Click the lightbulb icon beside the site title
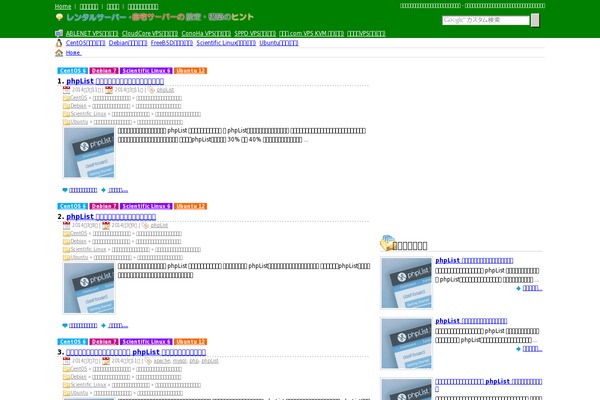This screenshot has width=600, height=400. 59,17
